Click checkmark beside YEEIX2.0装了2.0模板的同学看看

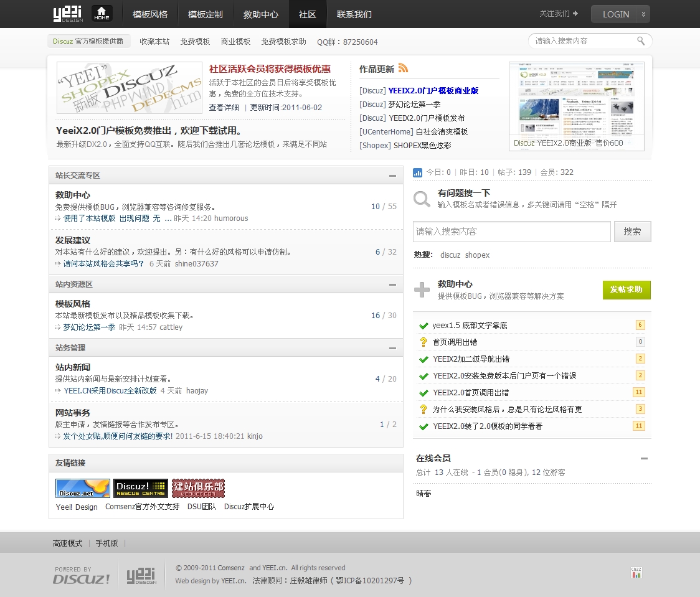(423, 426)
